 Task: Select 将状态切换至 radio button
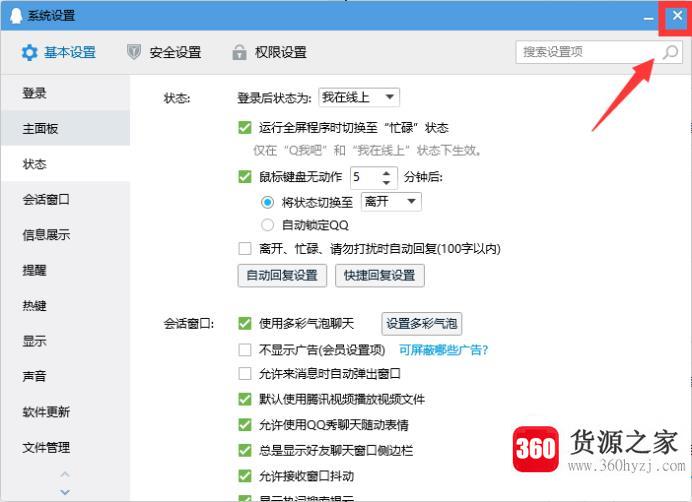click(x=267, y=202)
